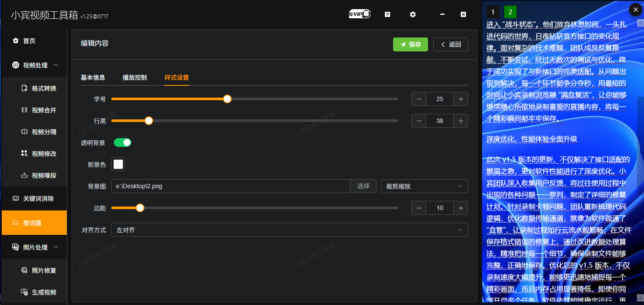Open 视频嗅探 video sniffing tool
The image size is (644, 305).
click(34, 176)
